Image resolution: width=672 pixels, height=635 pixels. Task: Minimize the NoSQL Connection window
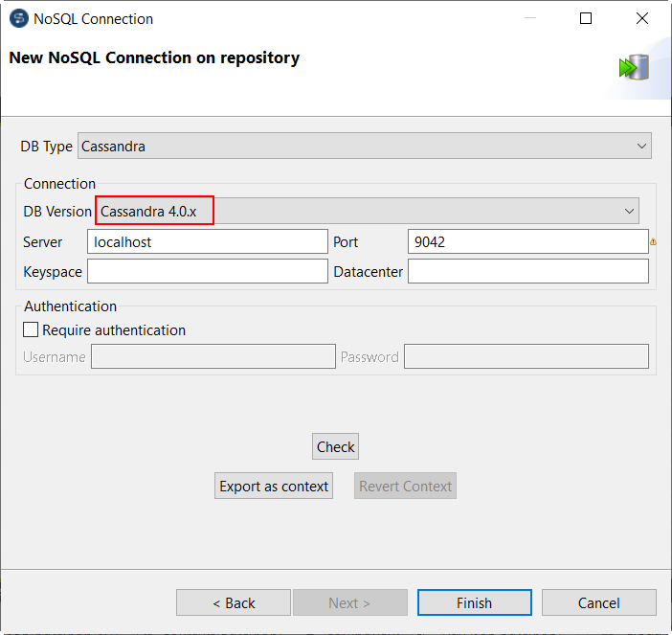pos(530,19)
